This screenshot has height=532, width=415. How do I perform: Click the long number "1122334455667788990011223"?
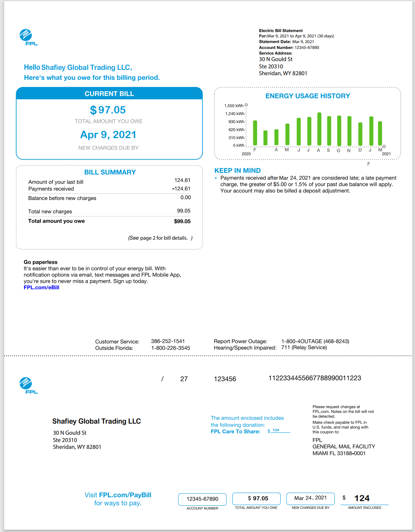(315, 378)
